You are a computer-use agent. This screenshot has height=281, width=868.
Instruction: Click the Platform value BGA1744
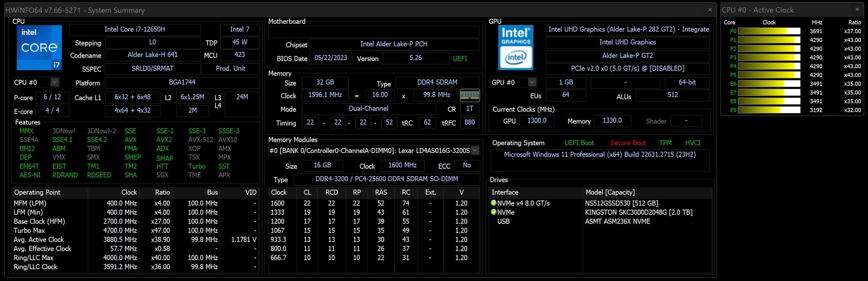tap(182, 82)
